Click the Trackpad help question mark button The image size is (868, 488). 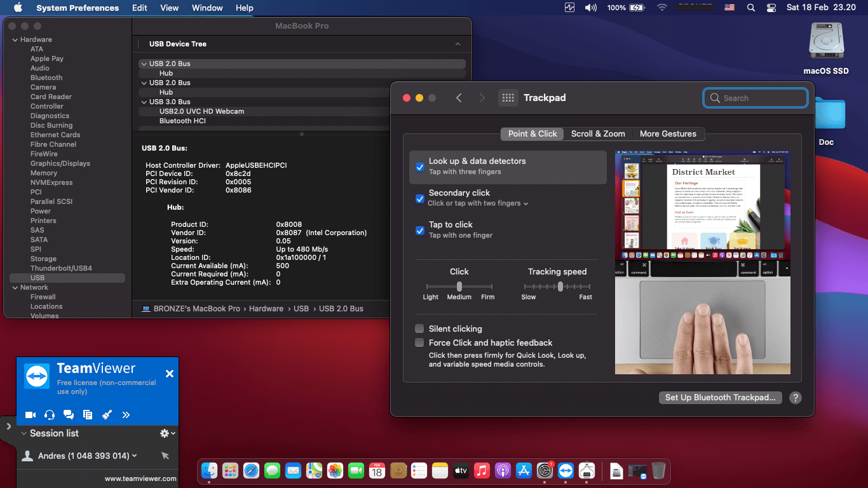[795, 398]
